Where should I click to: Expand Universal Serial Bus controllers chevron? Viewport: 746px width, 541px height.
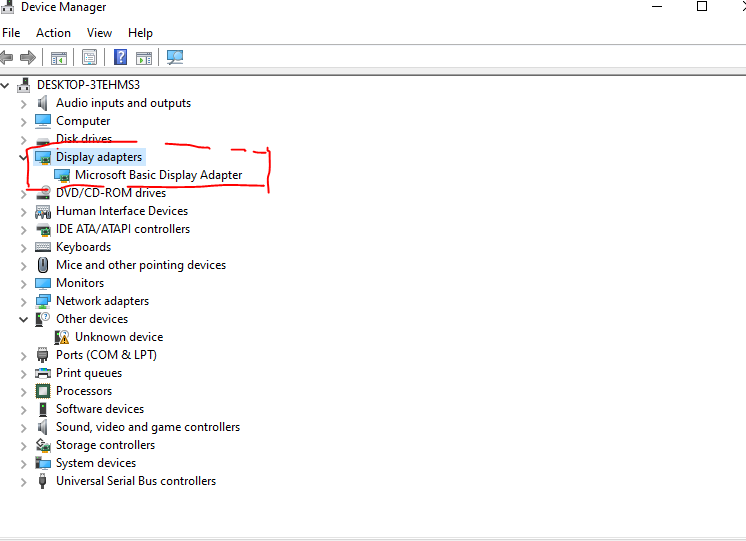point(23,482)
